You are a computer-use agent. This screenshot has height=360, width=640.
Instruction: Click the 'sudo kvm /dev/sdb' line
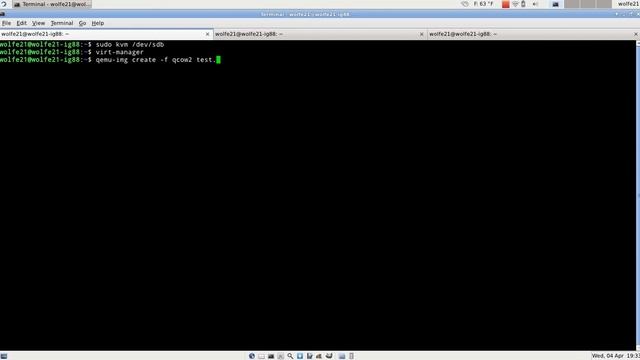point(82,44)
